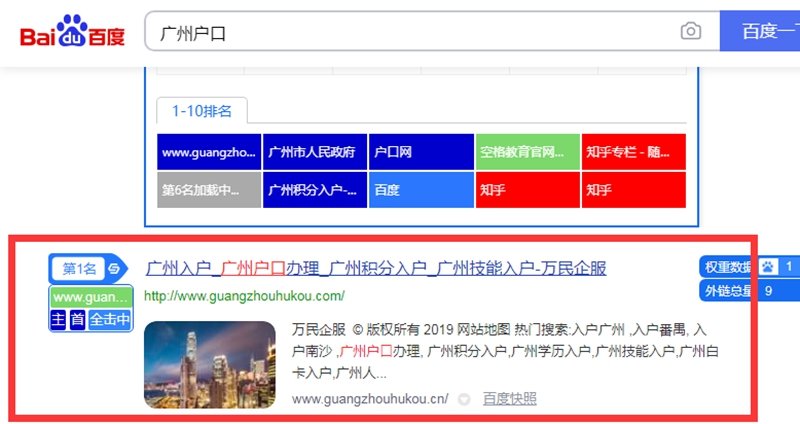800x424 pixels.
Task: Click the 主 tag button
Action: 58,319
